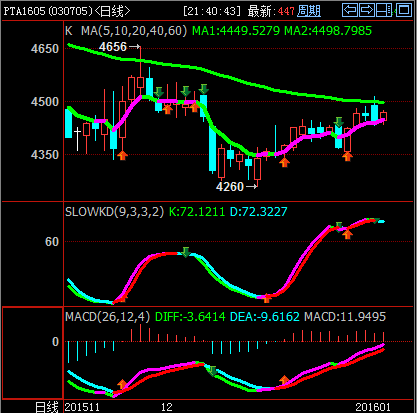
Task: Click the orange up arrow at SLOWKD bottom crossover
Action: [x=266, y=298]
